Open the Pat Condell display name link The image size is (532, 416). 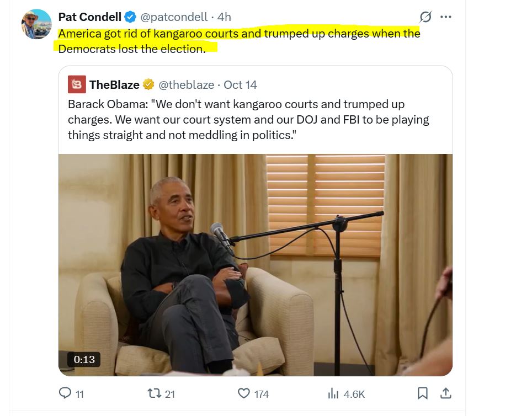click(x=89, y=18)
